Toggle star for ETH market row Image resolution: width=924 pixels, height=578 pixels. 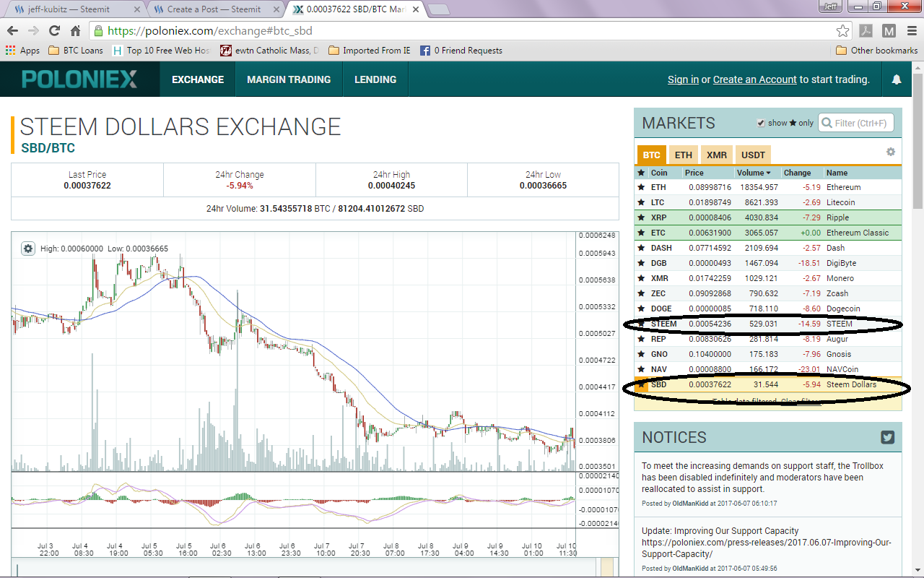point(640,187)
